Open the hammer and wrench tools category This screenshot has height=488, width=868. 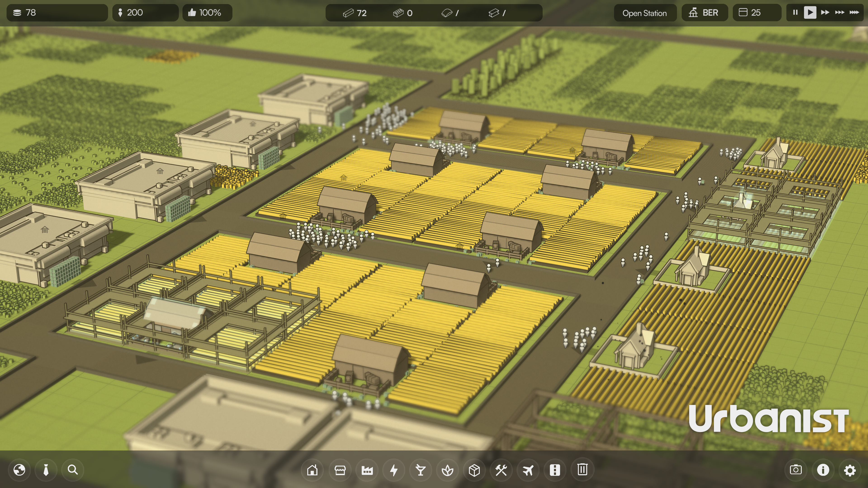coord(501,470)
